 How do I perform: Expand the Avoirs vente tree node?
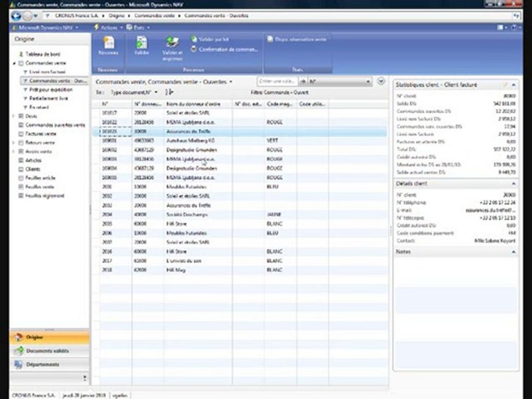[x=13, y=151]
